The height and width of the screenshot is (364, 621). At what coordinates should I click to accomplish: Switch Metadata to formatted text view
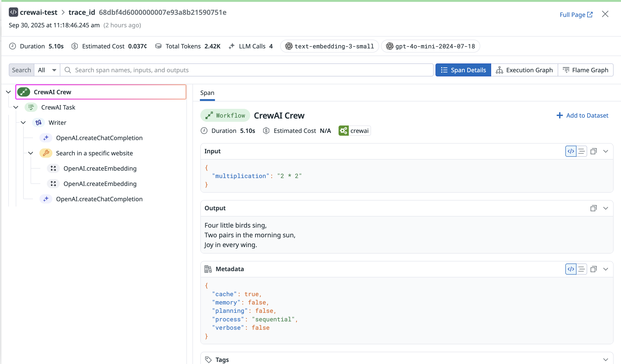pyautogui.click(x=582, y=269)
